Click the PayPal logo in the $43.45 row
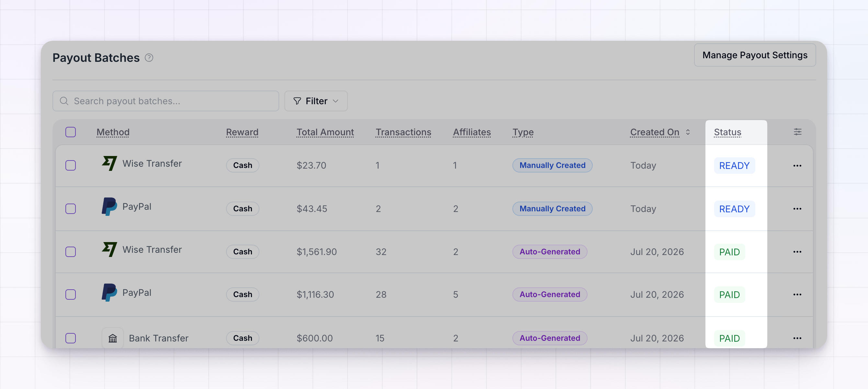Screen dimensions: 868x389 click(109, 206)
